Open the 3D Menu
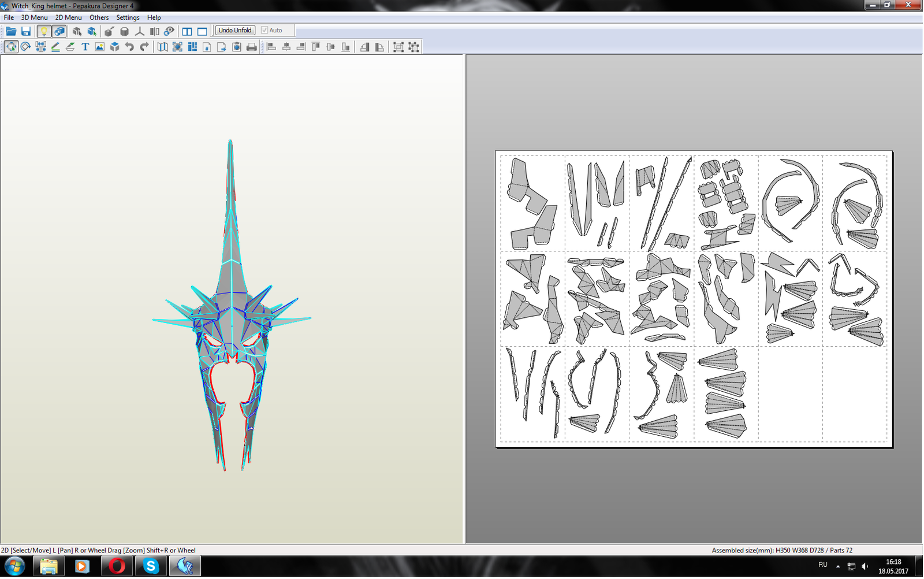Screen dimensions: 924x579 [35, 17]
